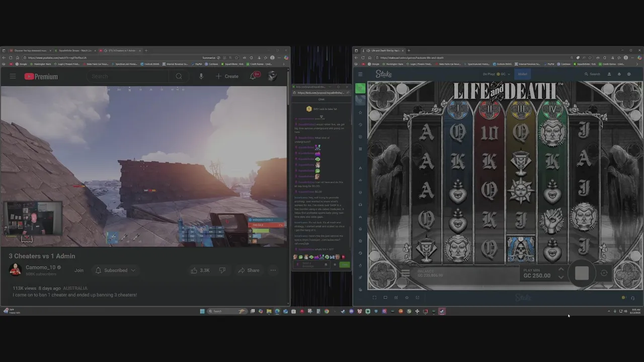Click the green casino icon in the Stake sidebar
Viewport: 644px width, 362px height.
[360, 88]
